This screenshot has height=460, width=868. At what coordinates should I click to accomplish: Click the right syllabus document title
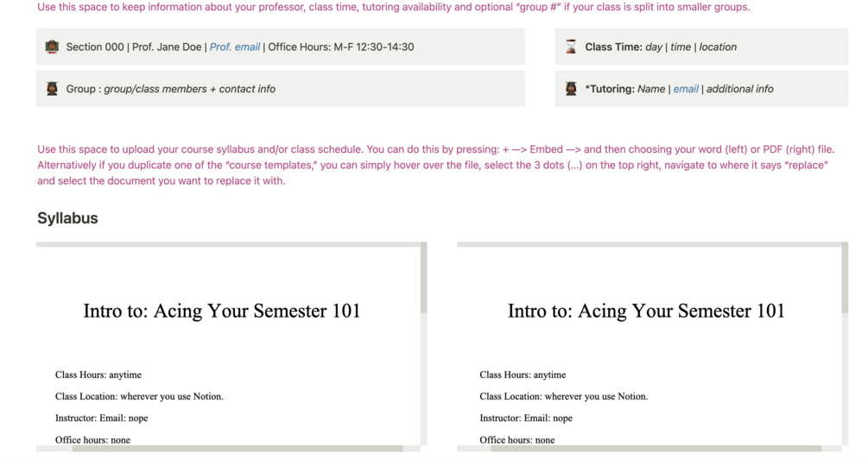pos(646,311)
